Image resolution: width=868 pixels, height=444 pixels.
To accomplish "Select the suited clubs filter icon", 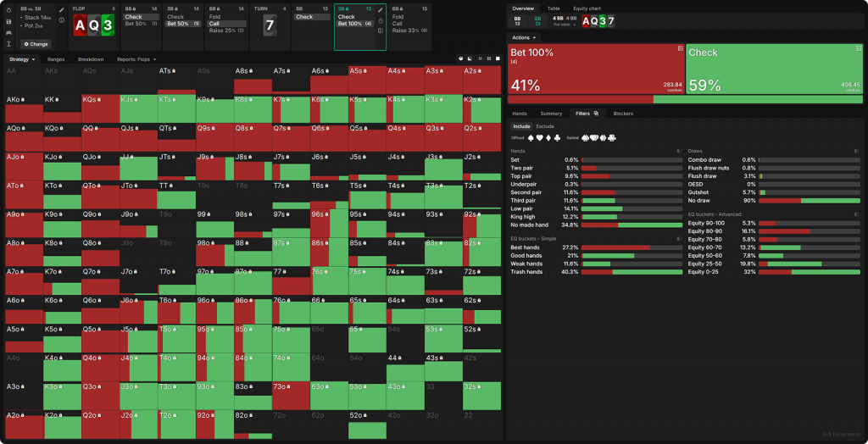I will tap(612, 137).
